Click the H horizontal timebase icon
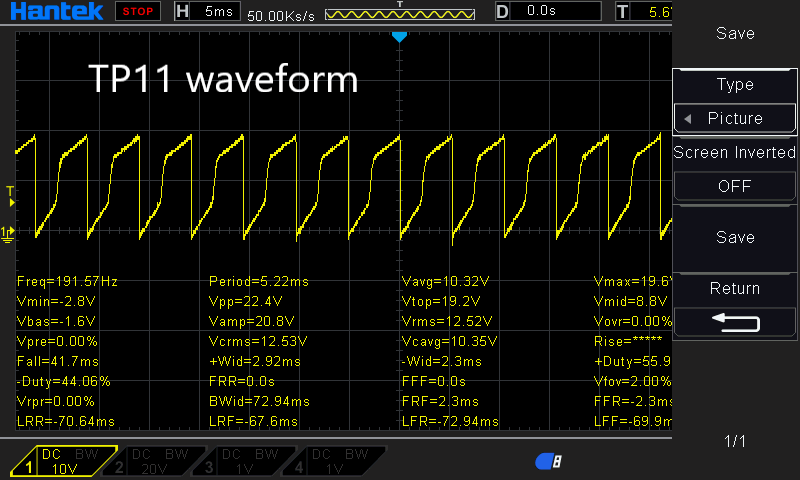 [182, 11]
